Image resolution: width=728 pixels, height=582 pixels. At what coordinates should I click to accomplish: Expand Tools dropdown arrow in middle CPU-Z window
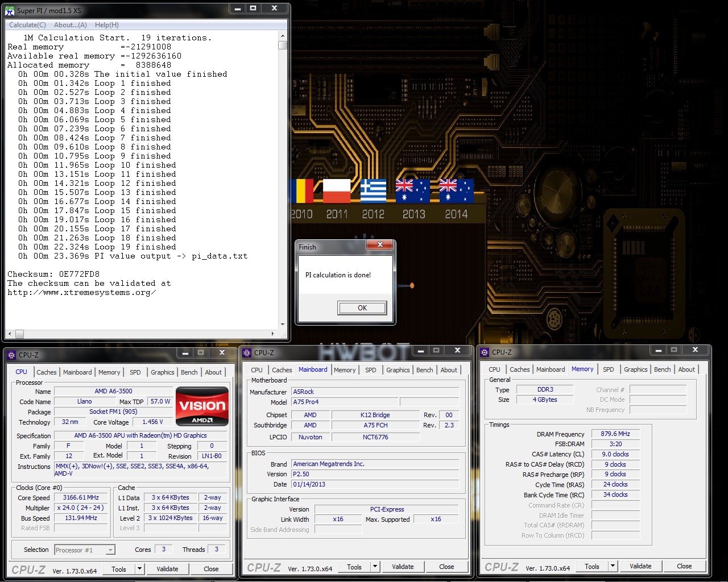(x=375, y=567)
